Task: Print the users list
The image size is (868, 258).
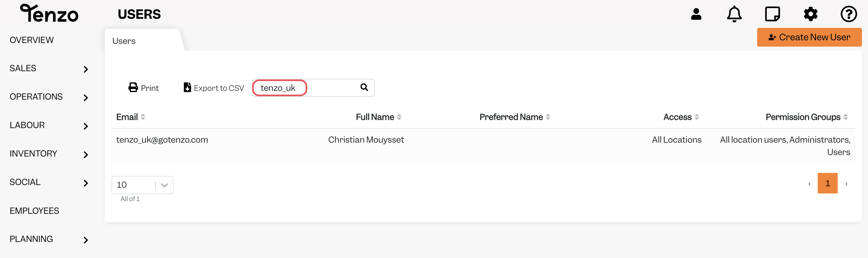Action: point(143,88)
